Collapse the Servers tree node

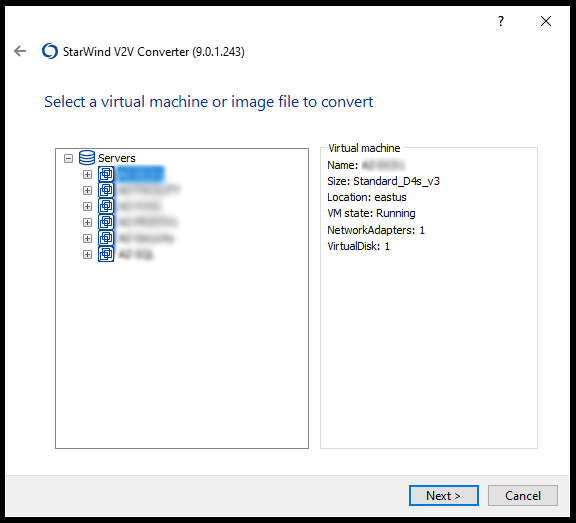click(68, 158)
